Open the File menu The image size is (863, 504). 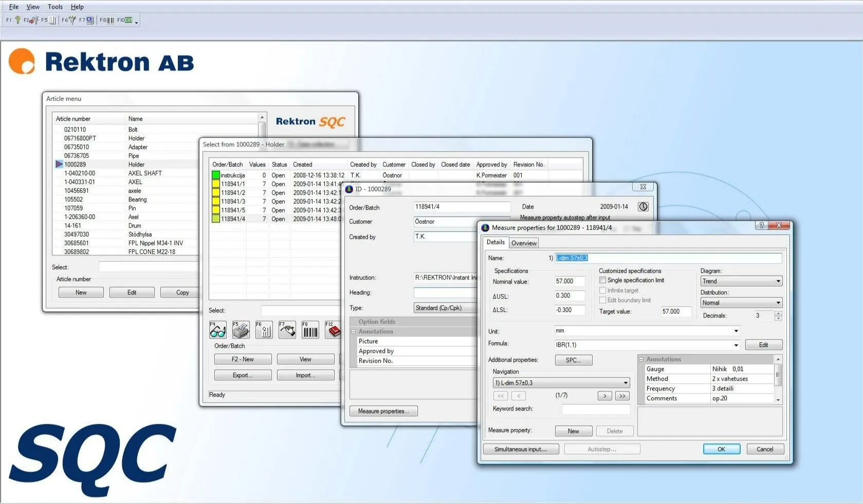click(x=14, y=7)
